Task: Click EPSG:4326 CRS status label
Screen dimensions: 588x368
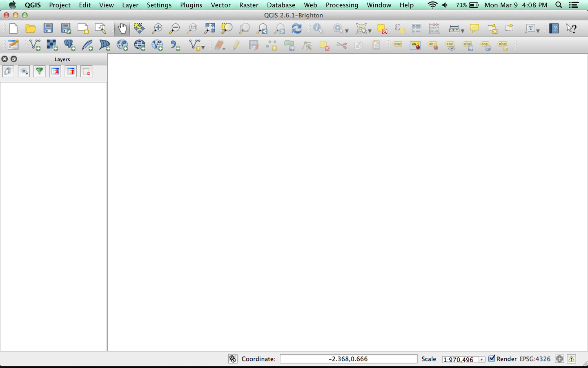Action: (535, 359)
